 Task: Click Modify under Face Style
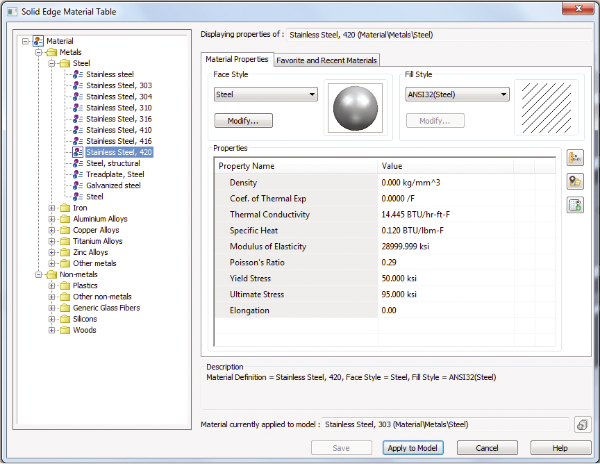pos(243,121)
